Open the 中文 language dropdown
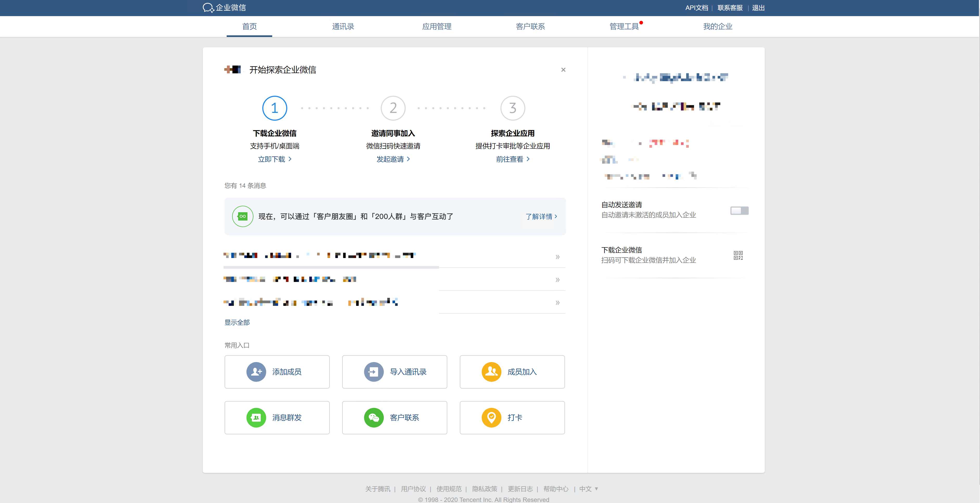Viewport: 980px width, 503px height. tap(589, 489)
